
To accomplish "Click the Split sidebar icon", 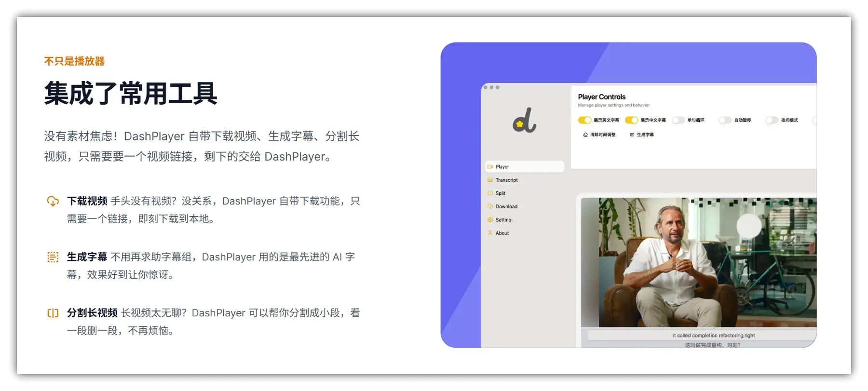I will 490,193.
